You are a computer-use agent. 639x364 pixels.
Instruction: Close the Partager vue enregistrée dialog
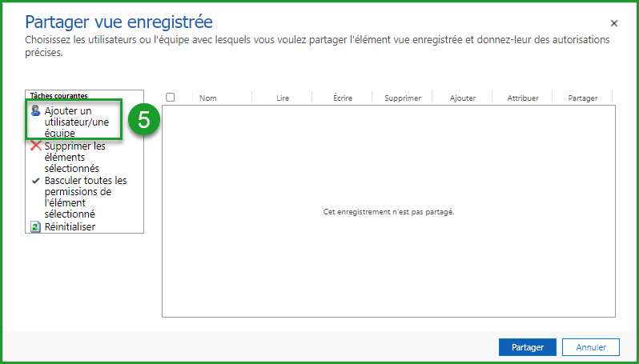tap(614, 24)
